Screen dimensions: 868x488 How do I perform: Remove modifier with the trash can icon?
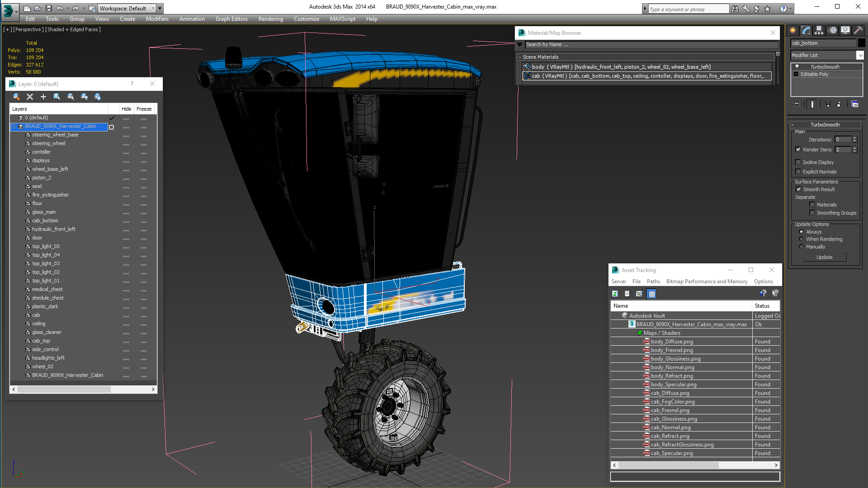tap(839, 104)
